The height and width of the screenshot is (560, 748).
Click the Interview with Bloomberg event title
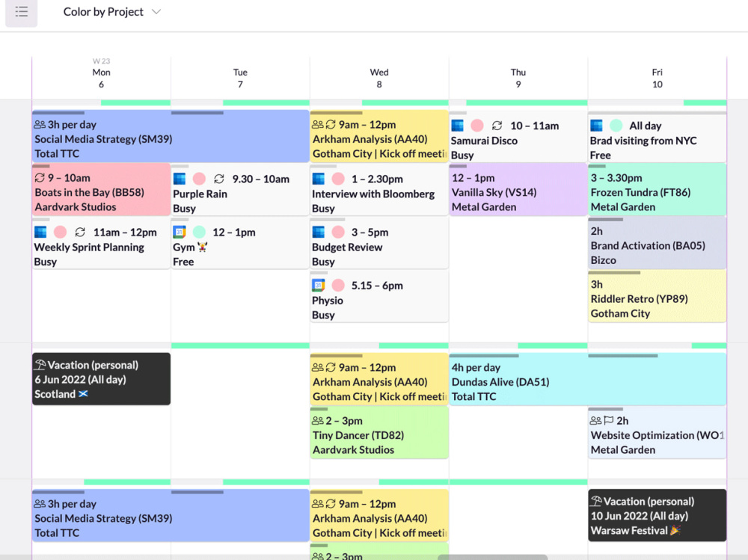tap(373, 194)
